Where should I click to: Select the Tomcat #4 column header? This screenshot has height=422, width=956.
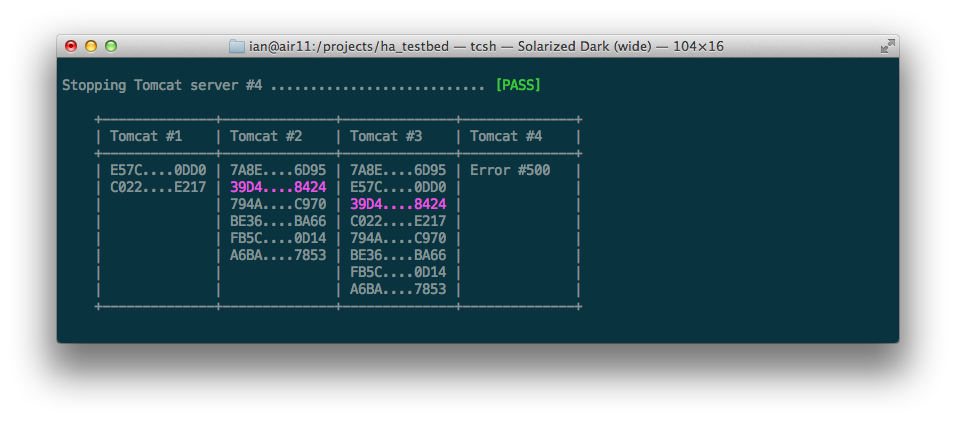[506, 136]
